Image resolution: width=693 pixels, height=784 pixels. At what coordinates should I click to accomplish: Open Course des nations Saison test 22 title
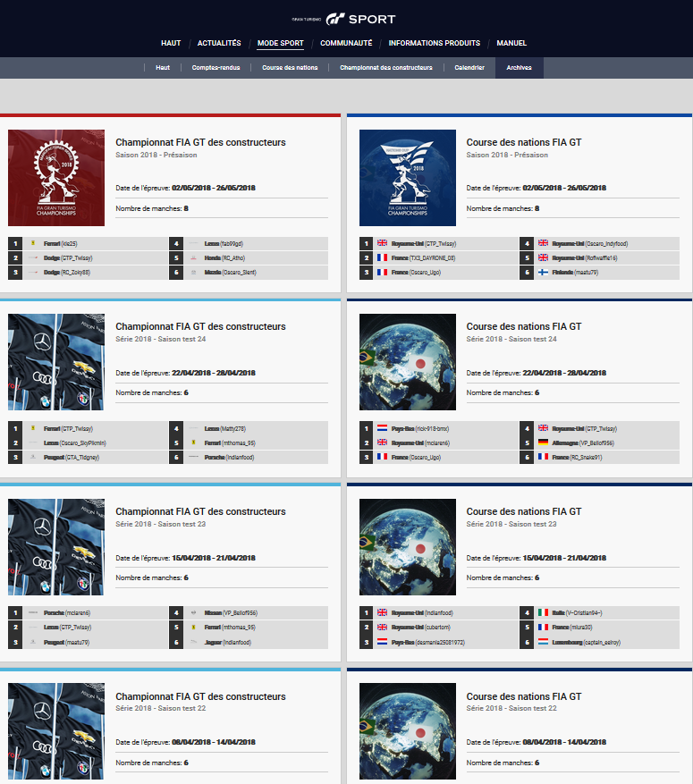coord(524,696)
